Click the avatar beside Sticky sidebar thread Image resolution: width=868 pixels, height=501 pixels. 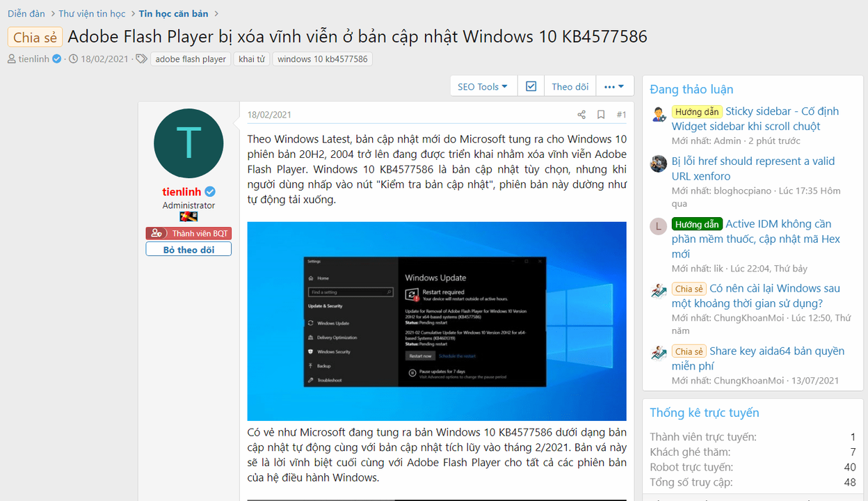659,113
